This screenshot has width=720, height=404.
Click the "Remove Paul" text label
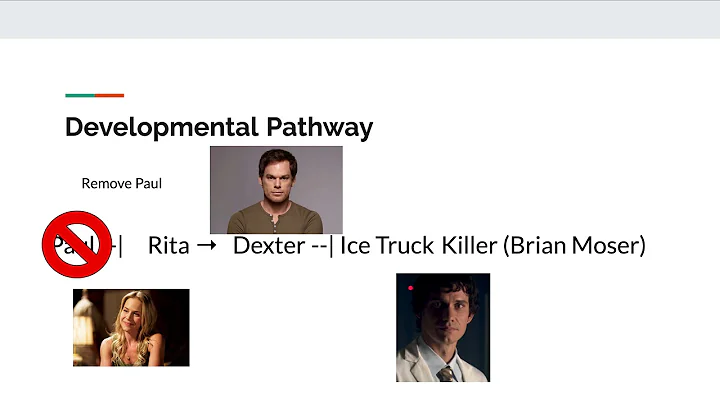121,184
